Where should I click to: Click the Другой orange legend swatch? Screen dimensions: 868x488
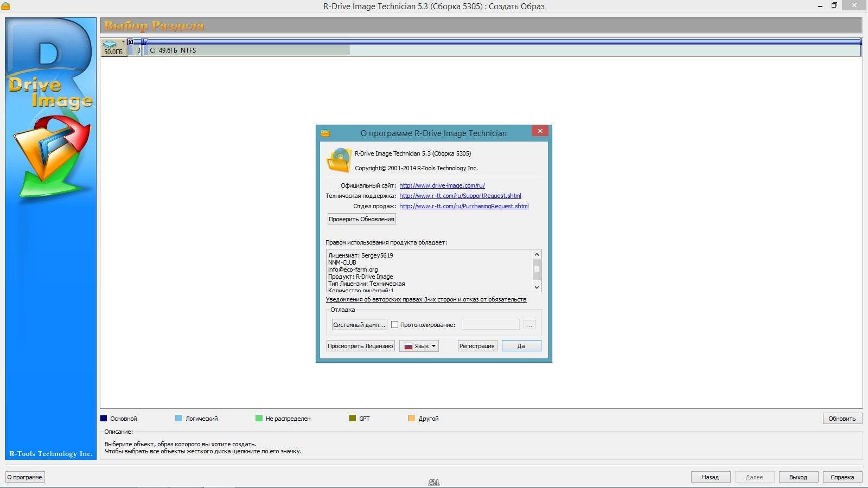[411, 418]
